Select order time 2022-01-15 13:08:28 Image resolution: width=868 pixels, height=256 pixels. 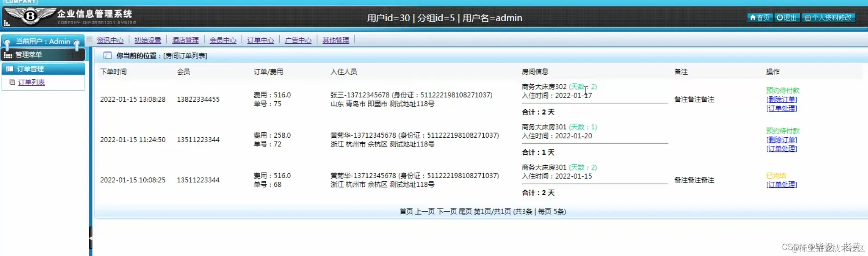click(133, 99)
